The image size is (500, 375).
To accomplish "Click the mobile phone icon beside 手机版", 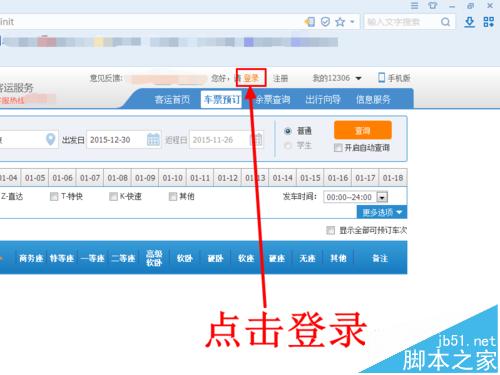I will (x=382, y=78).
